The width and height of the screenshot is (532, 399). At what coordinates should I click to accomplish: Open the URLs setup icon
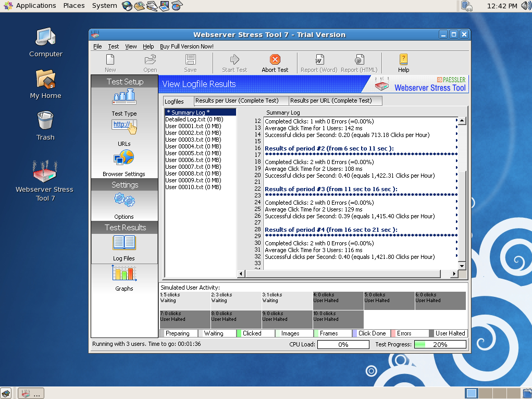pos(124,127)
